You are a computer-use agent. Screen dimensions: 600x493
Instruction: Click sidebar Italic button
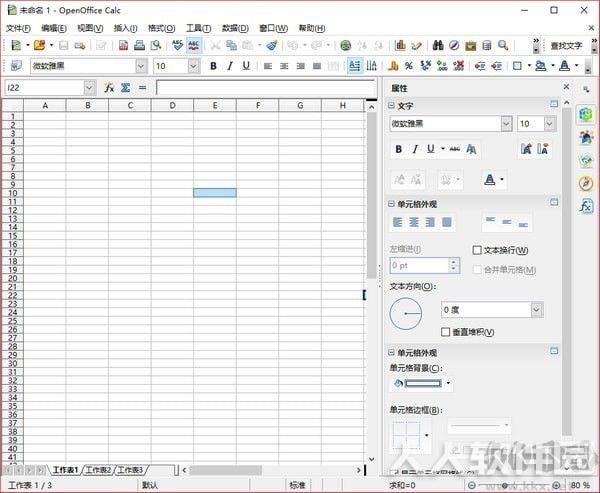pyautogui.click(x=415, y=149)
